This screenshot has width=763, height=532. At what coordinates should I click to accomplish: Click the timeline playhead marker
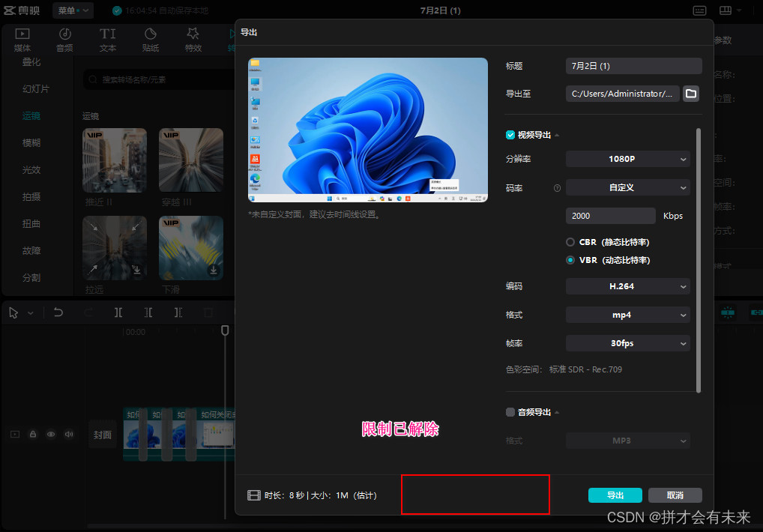225,330
